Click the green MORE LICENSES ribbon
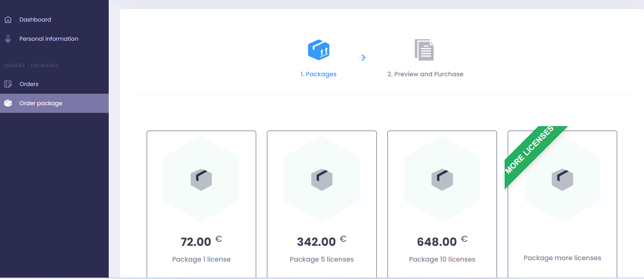 [530, 150]
